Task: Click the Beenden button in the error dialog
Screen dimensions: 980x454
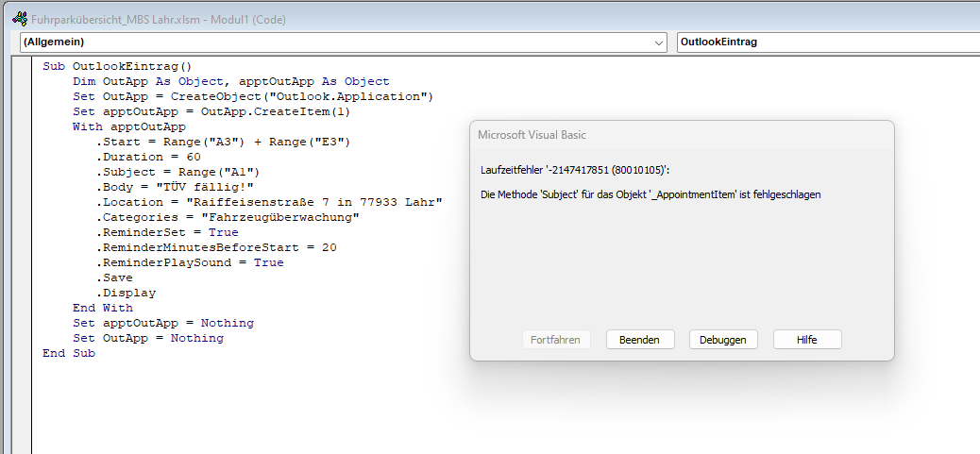Action: pos(640,340)
